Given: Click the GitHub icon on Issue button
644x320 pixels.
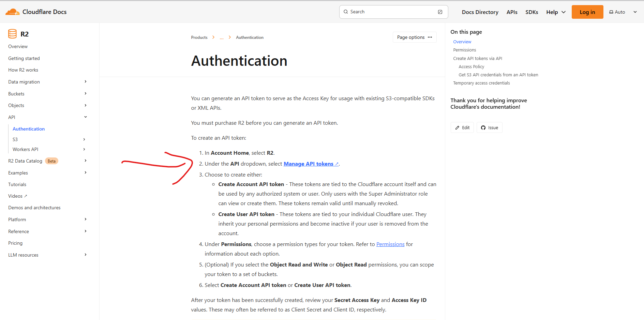Looking at the screenshot, I should [x=483, y=128].
